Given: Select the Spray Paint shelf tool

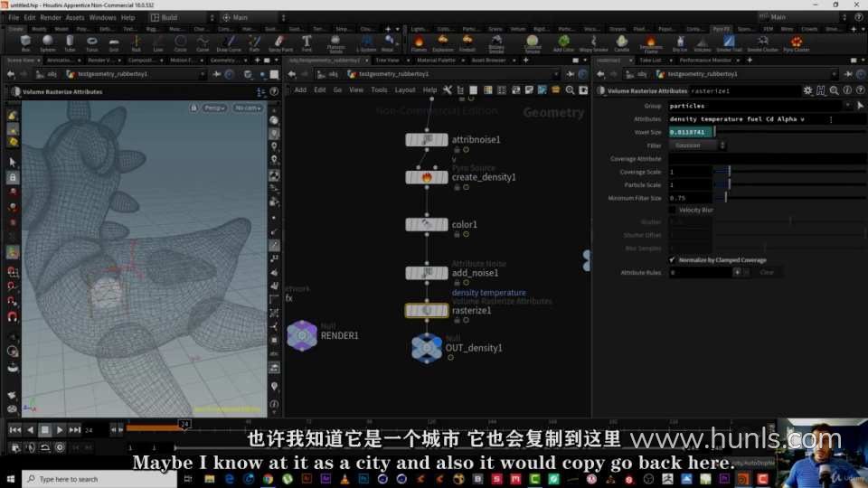Looking at the screenshot, I should 280,42.
